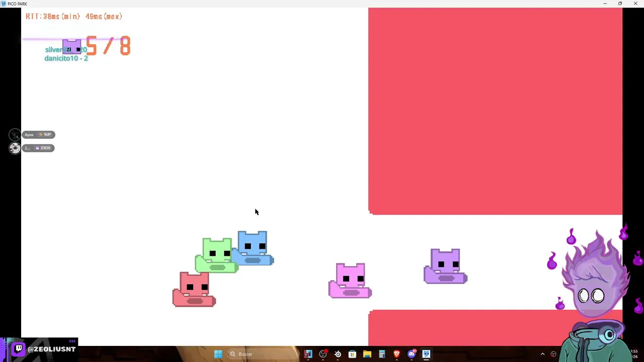Image resolution: width=644 pixels, height=362 pixels.
Task: Minimize the Pico Park window
Action: coord(605,4)
